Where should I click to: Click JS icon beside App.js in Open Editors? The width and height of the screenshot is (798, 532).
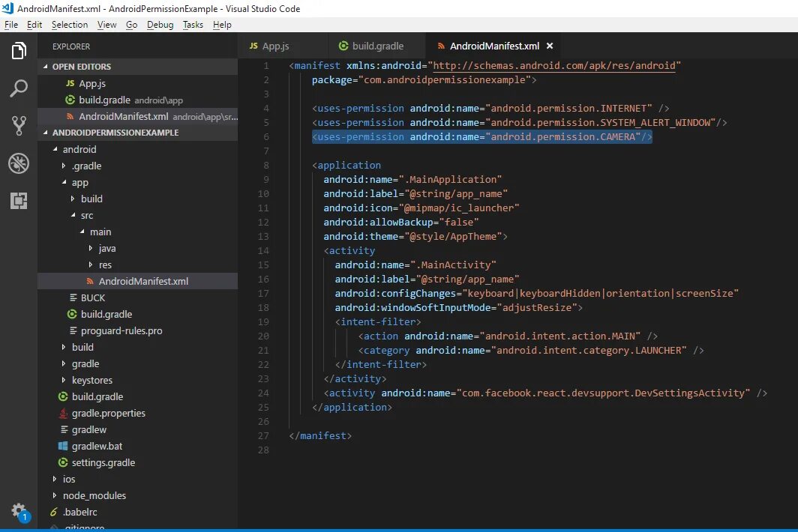70,83
